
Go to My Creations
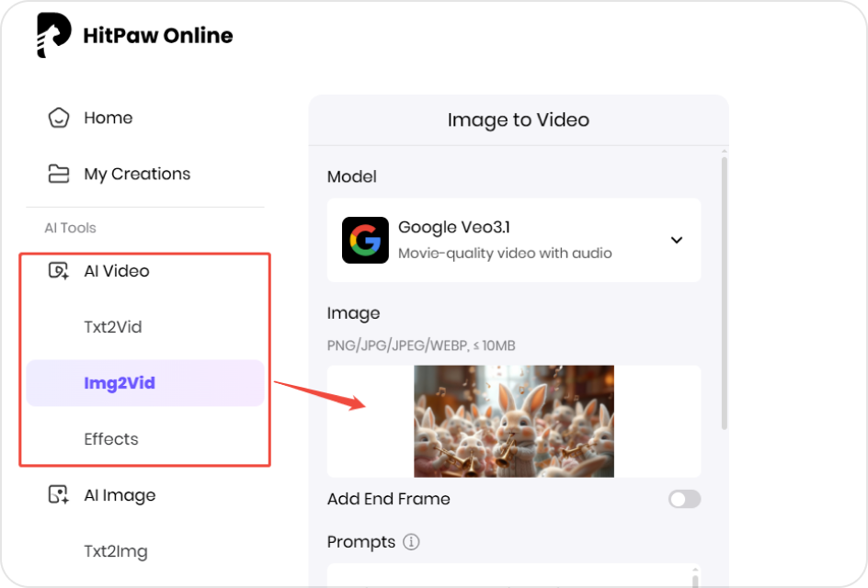tap(136, 173)
